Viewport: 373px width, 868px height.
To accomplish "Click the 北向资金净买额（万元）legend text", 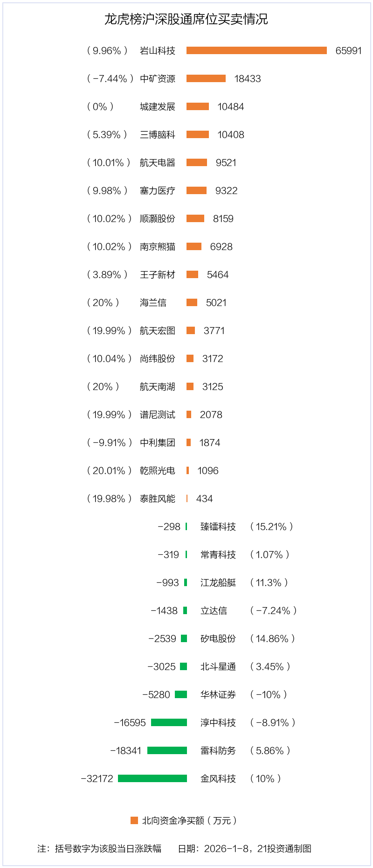I will click(x=189, y=820).
